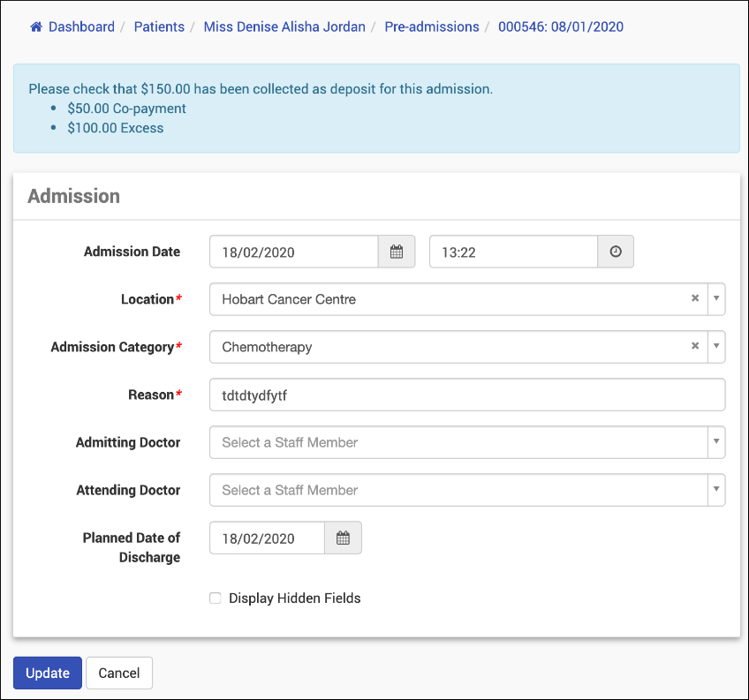Focus the Planned Date of Discharge field
Screen dimensions: 749x700
(267, 538)
